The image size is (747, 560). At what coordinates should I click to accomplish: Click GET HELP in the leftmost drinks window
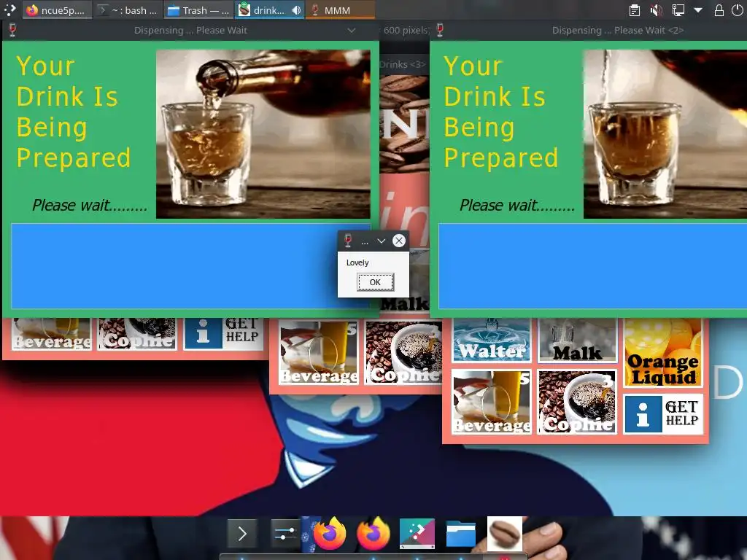[223, 334]
